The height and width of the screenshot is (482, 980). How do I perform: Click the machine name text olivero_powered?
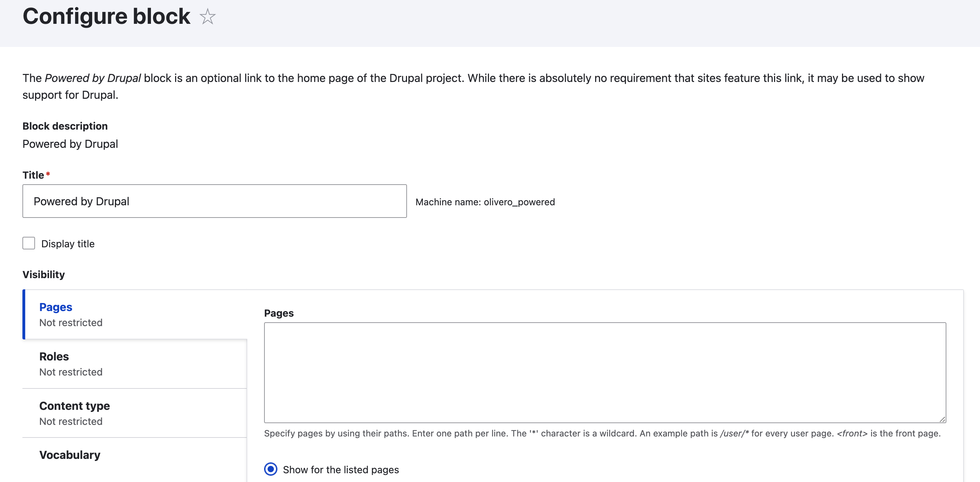[x=520, y=202]
